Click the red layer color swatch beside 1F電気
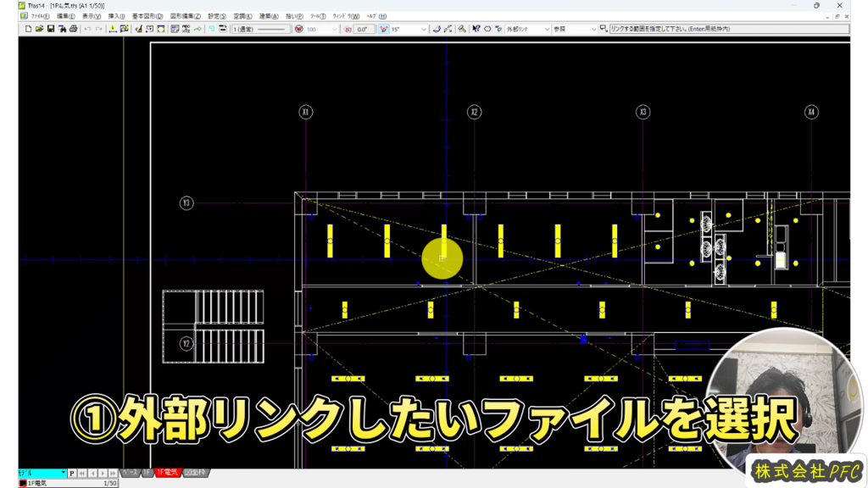Screen dimensions: 868x488 (23, 483)
